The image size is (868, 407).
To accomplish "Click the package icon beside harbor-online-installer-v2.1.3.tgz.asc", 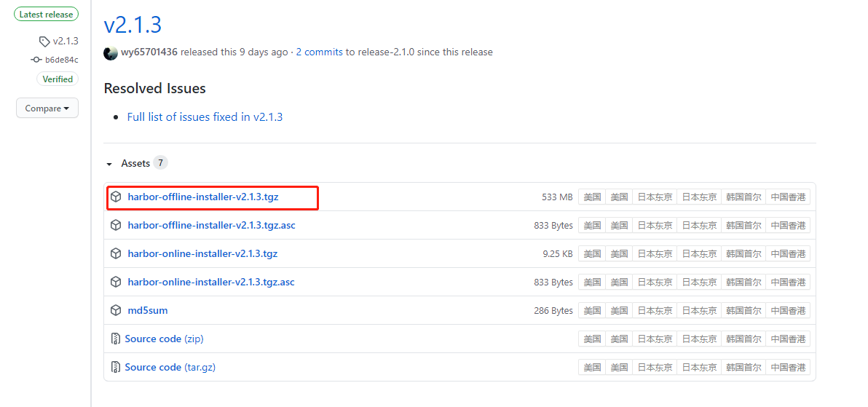I will [x=116, y=282].
